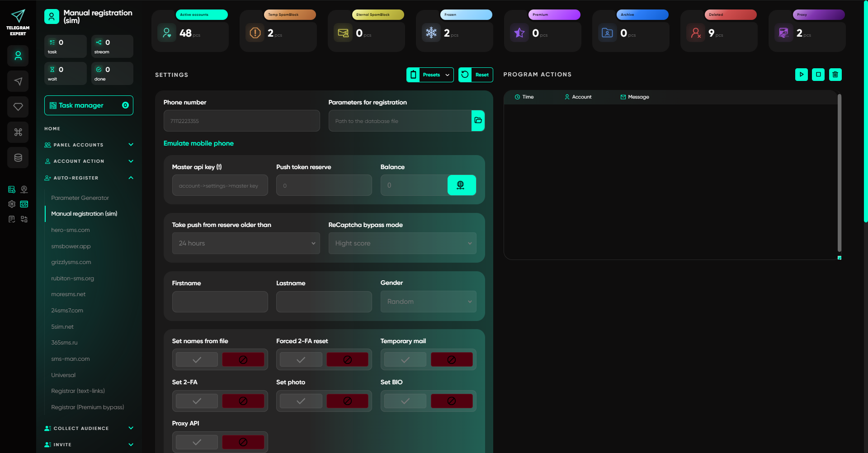Screen dimensions: 868x453
Task: Click the code window icon in sidebar
Action: [x=24, y=204]
